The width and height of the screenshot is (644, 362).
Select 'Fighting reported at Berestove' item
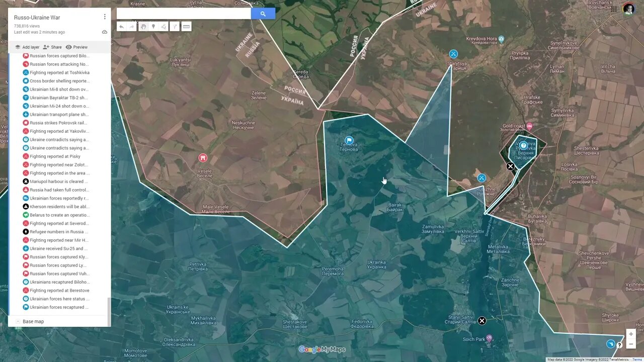pos(56,291)
